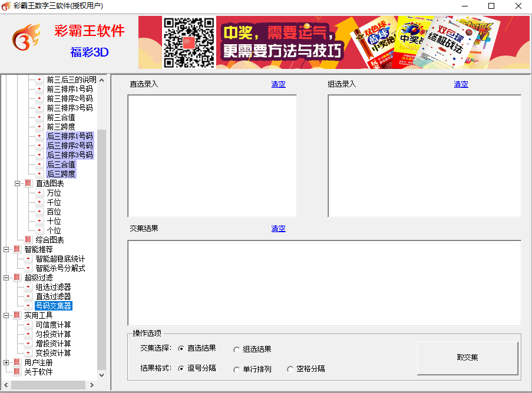The height and width of the screenshot is (393, 532).
Task: Click inside the 交集结果 text box
Action: tap(325, 283)
